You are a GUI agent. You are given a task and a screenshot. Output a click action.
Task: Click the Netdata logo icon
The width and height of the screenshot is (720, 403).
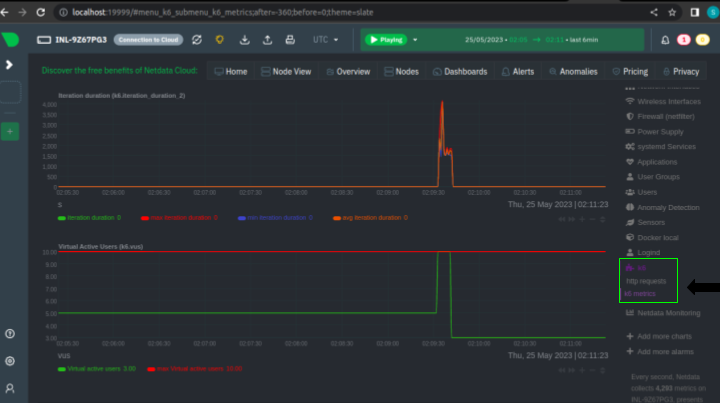tap(10, 40)
